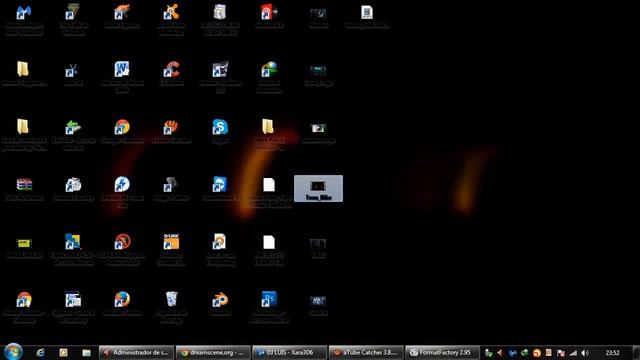
Task: Open the Malwarebytes desktop shortcut
Action: (x=24, y=13)
